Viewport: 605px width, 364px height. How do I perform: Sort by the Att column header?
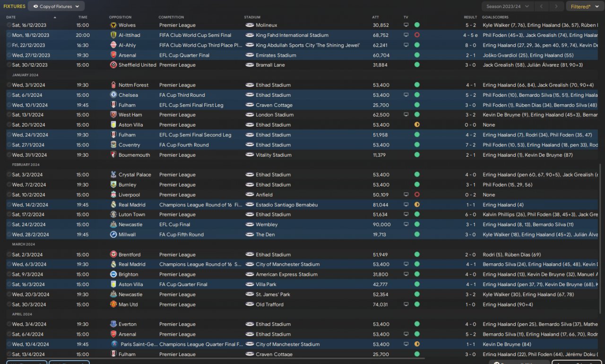pyautogui.click(x=375, y=17)
